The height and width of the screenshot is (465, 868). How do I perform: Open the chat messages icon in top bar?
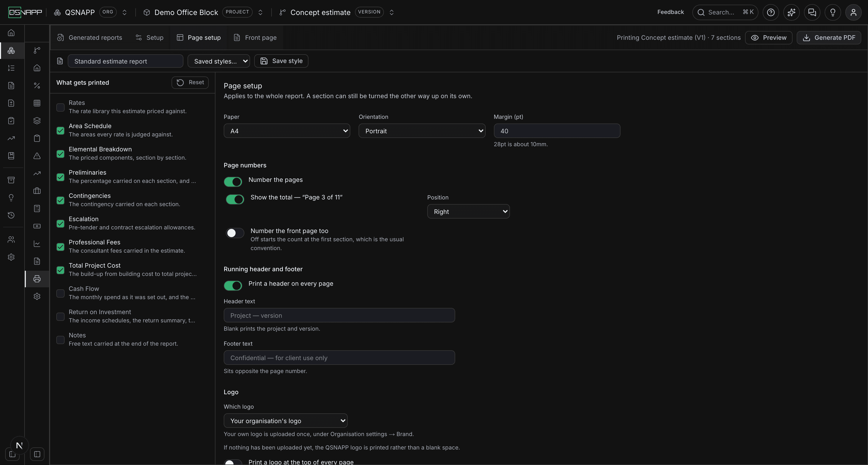coord(812,12)
